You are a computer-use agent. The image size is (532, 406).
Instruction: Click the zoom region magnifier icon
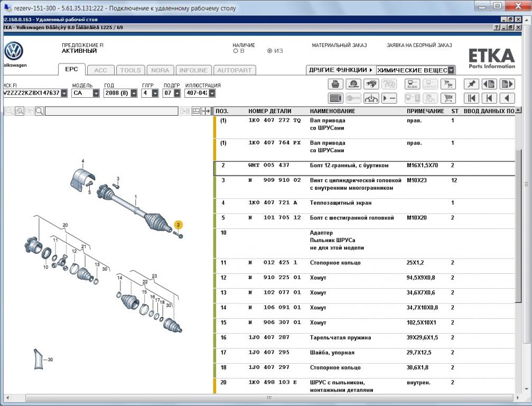pyautogui.click(x=20, y=111)
